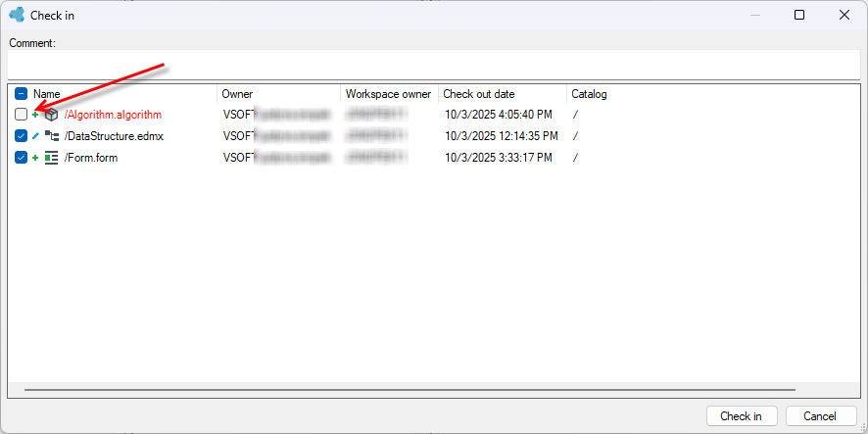Screen dimensions: 868x434
Task: Sort by the Owner column header
Action: point(237,94)
